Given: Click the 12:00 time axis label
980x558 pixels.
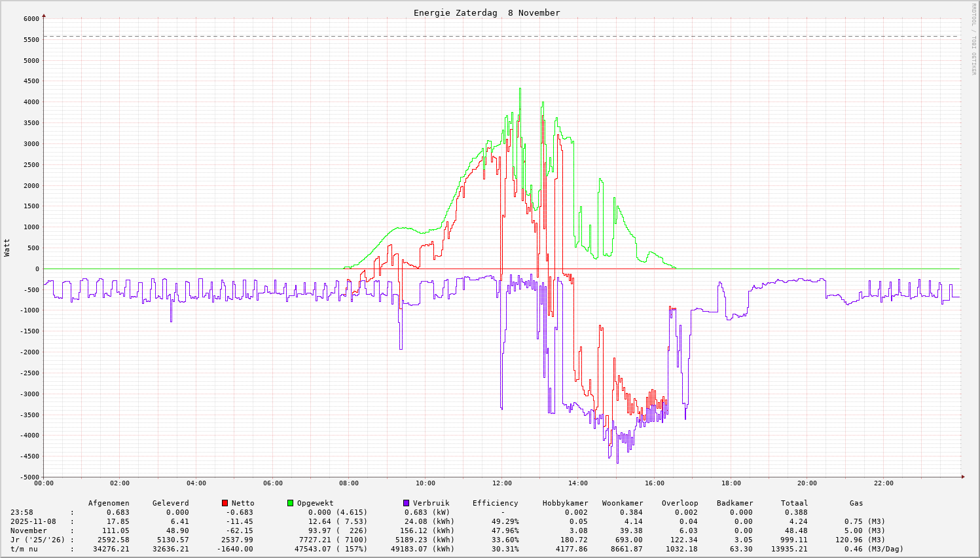Looking at the screenshot, I should pyautogui.click(x=501, y=483).
